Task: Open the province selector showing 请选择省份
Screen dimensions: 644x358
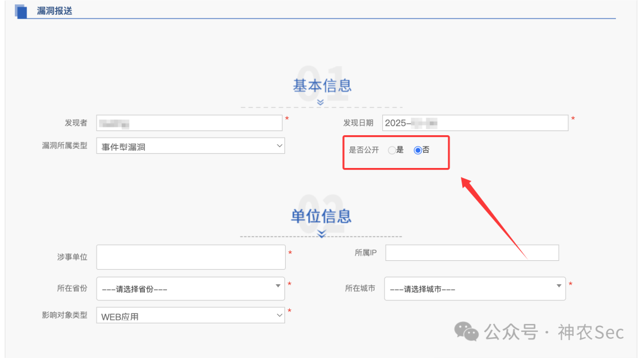Action: pyautogui.click(x=191, y=288)
